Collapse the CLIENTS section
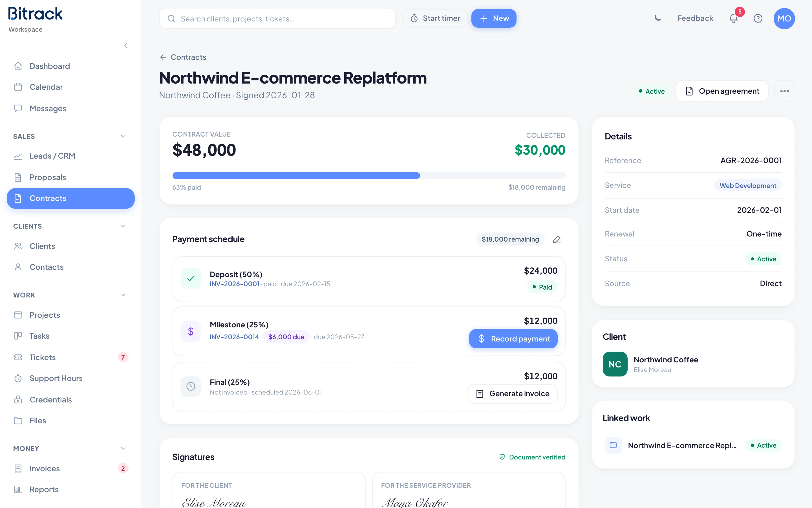Image resolution: width=812 pixels, height=508 pixels. pyautogui.click(x=123, y=226)
